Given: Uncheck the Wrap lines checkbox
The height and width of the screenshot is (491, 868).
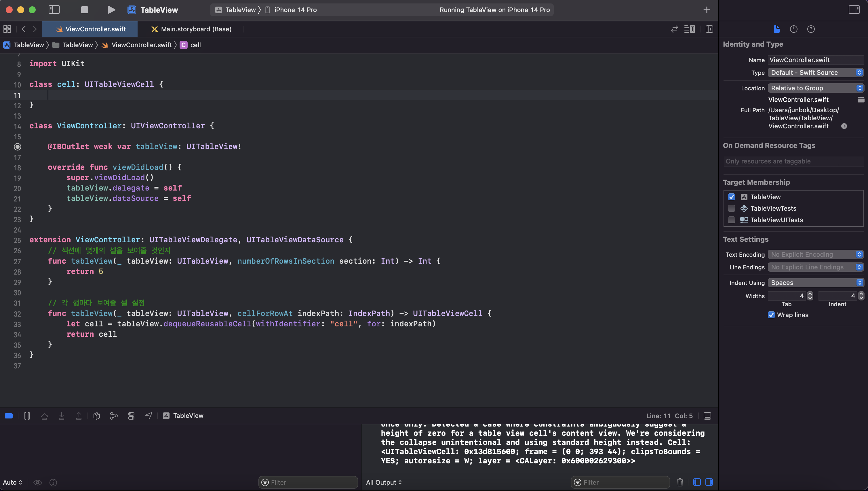Looking at the screenshot, I should click(771, 315).
